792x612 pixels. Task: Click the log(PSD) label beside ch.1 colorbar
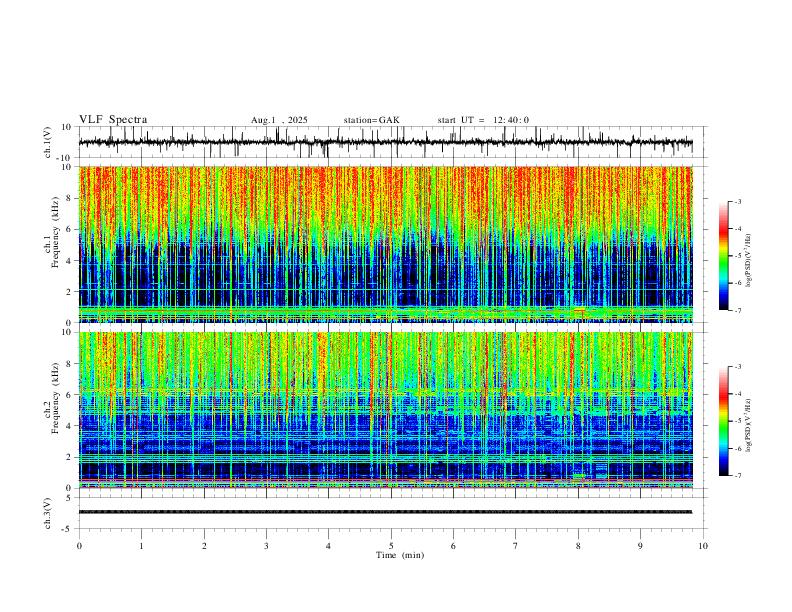tap(749, 261)
